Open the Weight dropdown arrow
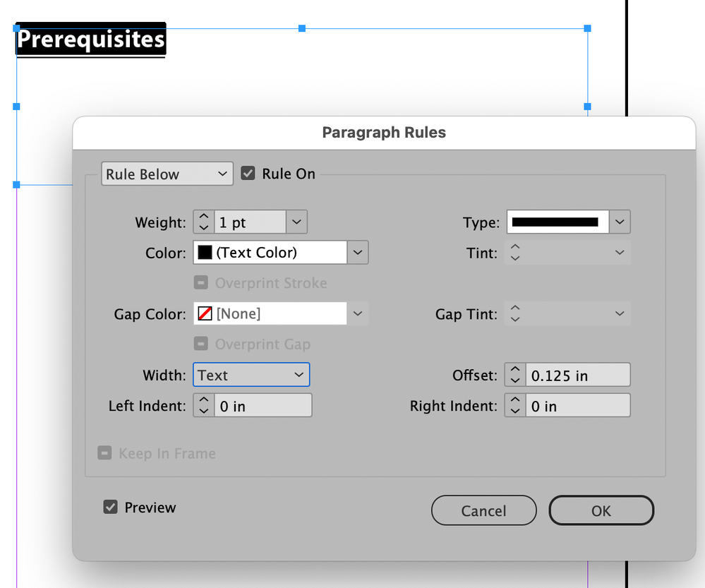 click(x=297, y=222)
